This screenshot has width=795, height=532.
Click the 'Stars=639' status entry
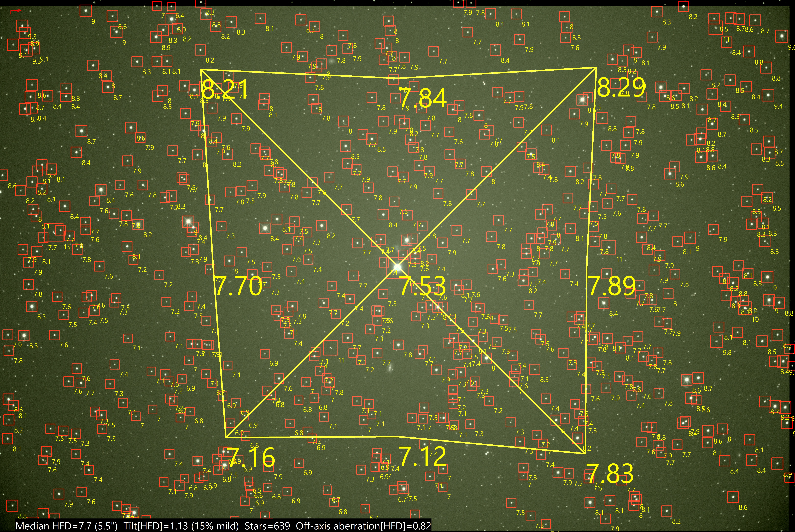tap(267, 526)
